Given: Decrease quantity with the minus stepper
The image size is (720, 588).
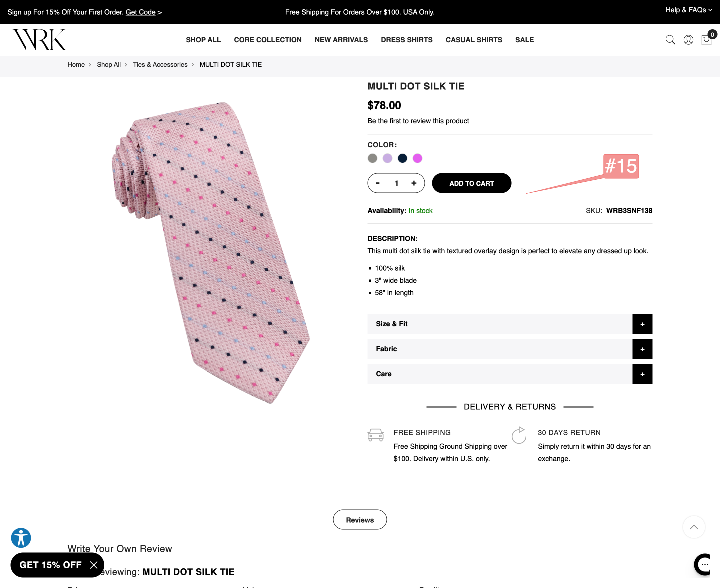Looking at the screenshot, I should [x=378, y=183].
